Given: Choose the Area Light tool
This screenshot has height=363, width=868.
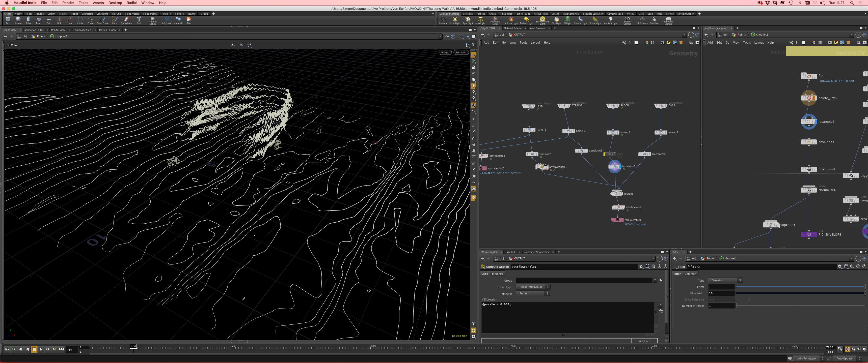Looking at the screenshot, I should pos(480,20).
